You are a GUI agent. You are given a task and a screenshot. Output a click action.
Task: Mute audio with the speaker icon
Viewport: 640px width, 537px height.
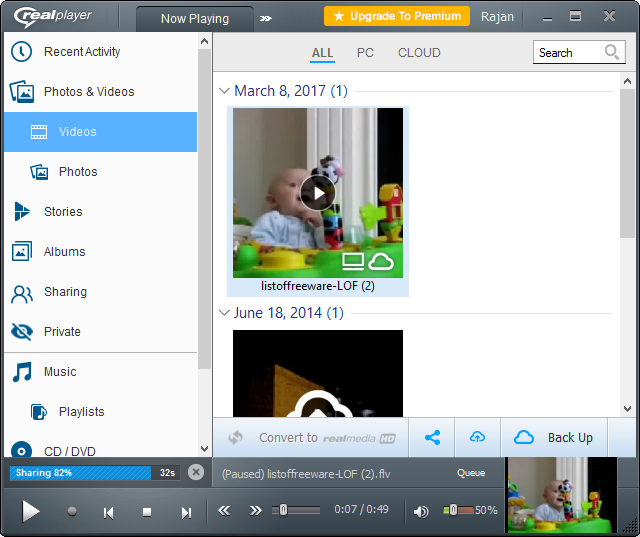pos(421,511)
